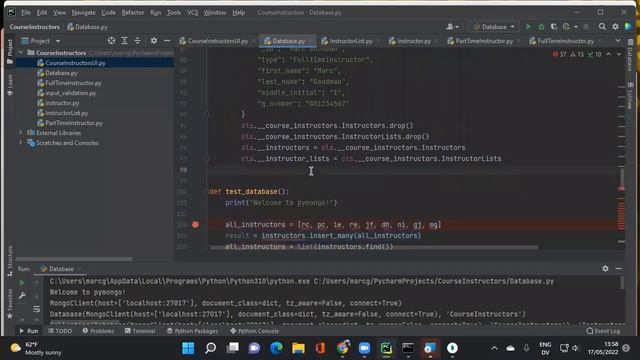Open Windows Start menu

[x=188, y=348]
